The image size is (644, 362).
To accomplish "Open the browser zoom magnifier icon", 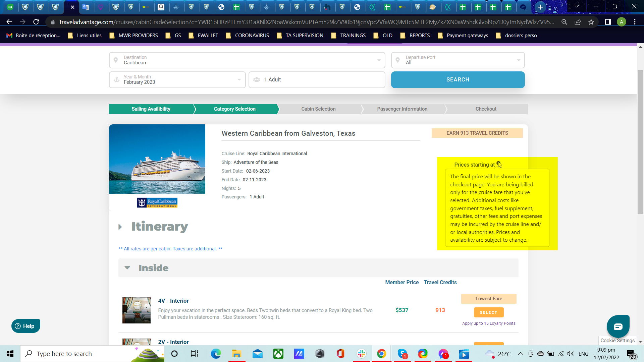I will tap(564, 22).
